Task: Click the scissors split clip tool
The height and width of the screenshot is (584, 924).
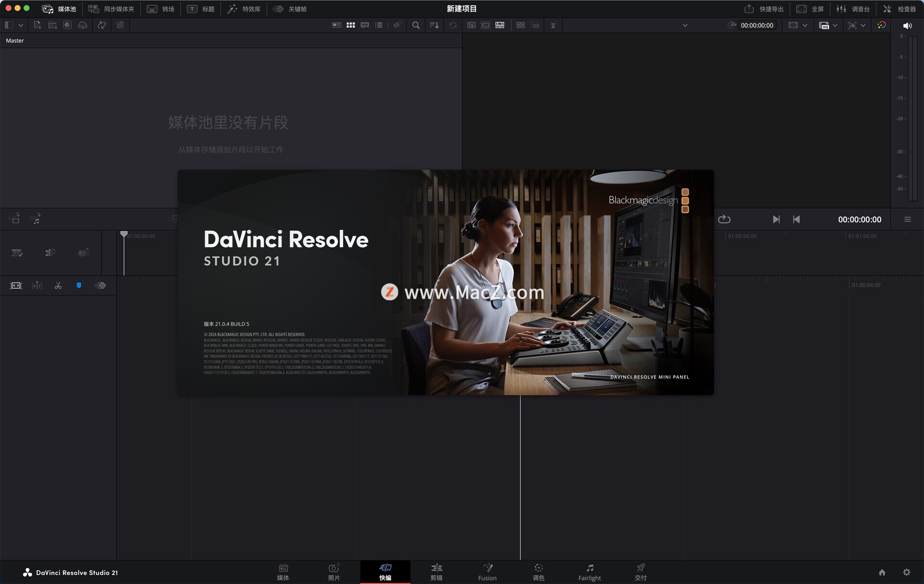Action: pos(58,286)
